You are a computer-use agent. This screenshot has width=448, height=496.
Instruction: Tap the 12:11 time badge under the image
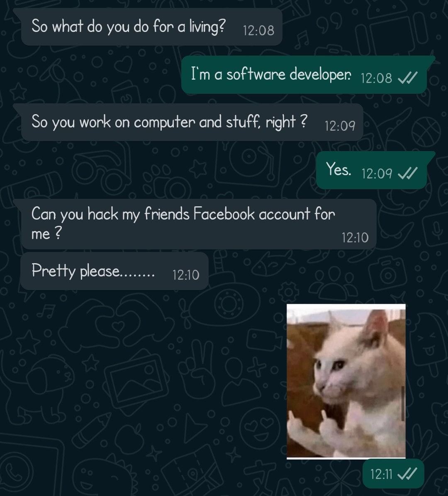point(393,474)
